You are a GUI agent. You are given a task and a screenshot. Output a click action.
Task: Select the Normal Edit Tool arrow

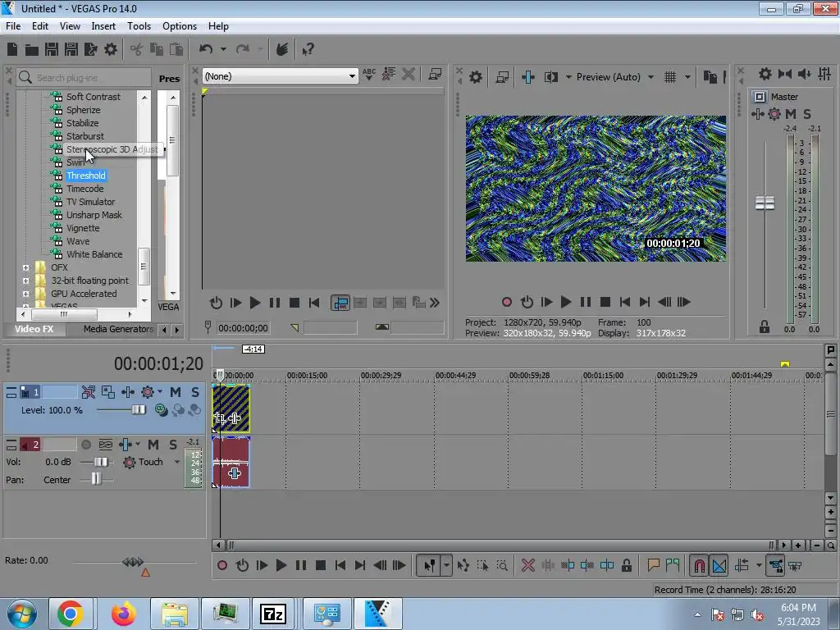(x=429, y=565)
